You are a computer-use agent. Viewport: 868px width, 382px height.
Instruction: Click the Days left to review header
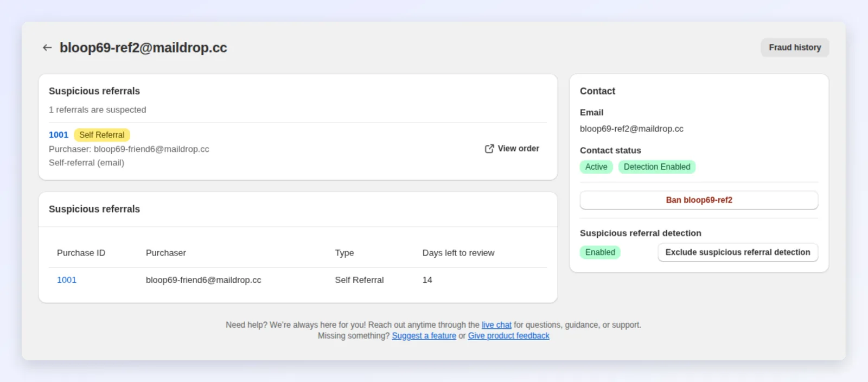tap(458, 253)
